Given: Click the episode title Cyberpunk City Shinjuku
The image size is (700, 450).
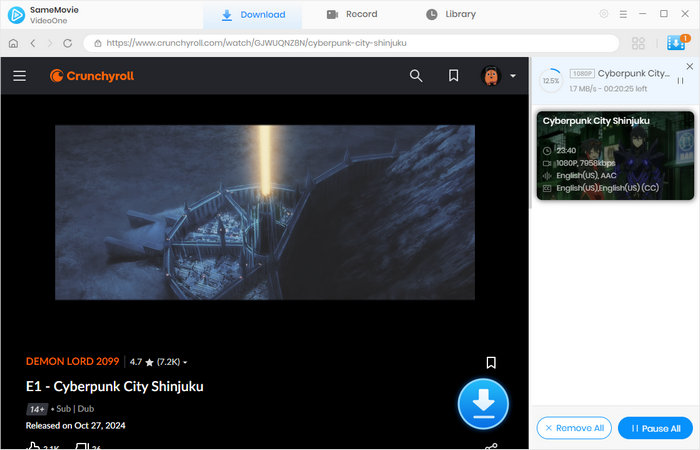Looking at the screenshot, I should point(115,386).
